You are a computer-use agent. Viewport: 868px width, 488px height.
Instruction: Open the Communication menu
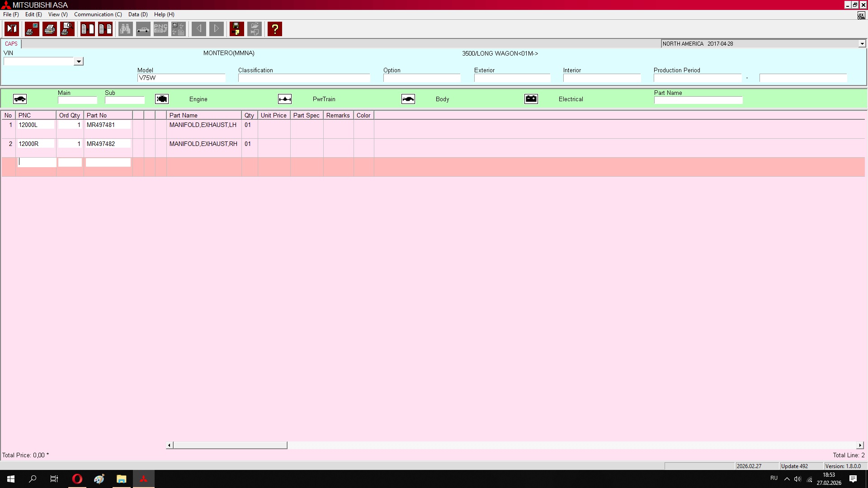98,14
